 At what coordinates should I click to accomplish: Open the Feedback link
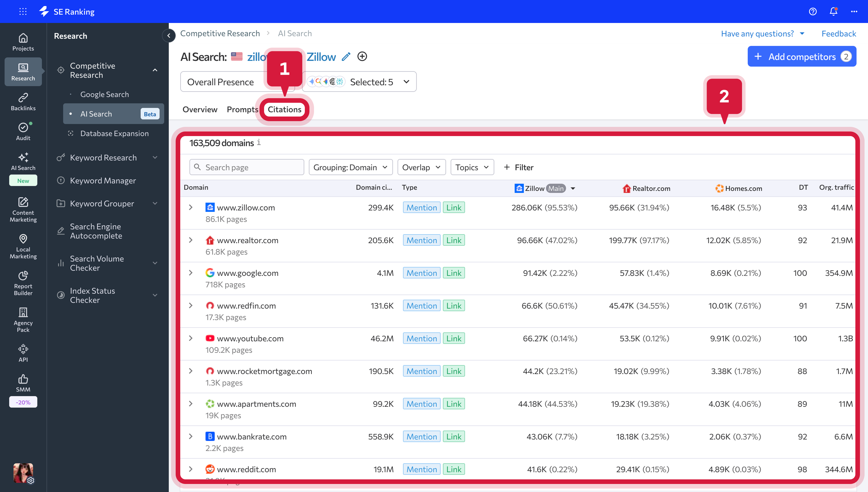[x=839, y=34]
